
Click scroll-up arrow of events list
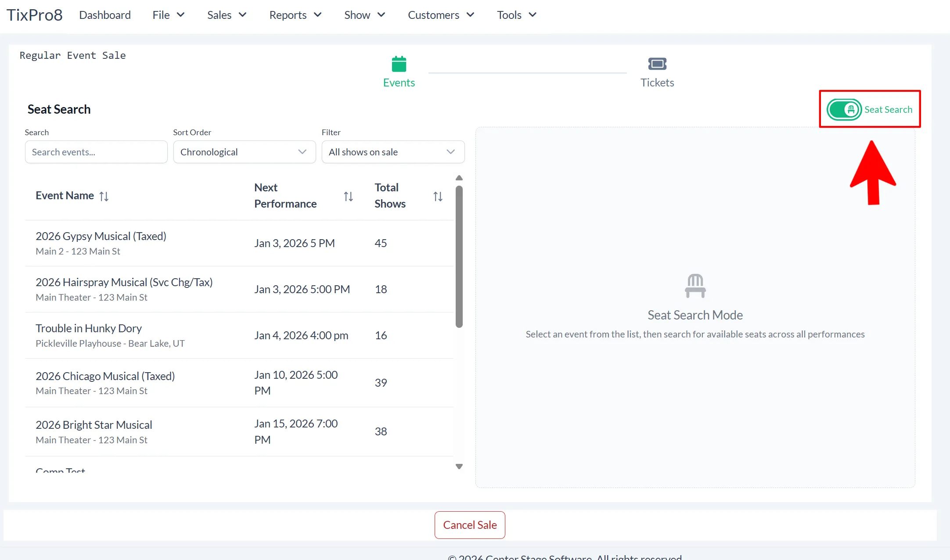click(459, 178)
